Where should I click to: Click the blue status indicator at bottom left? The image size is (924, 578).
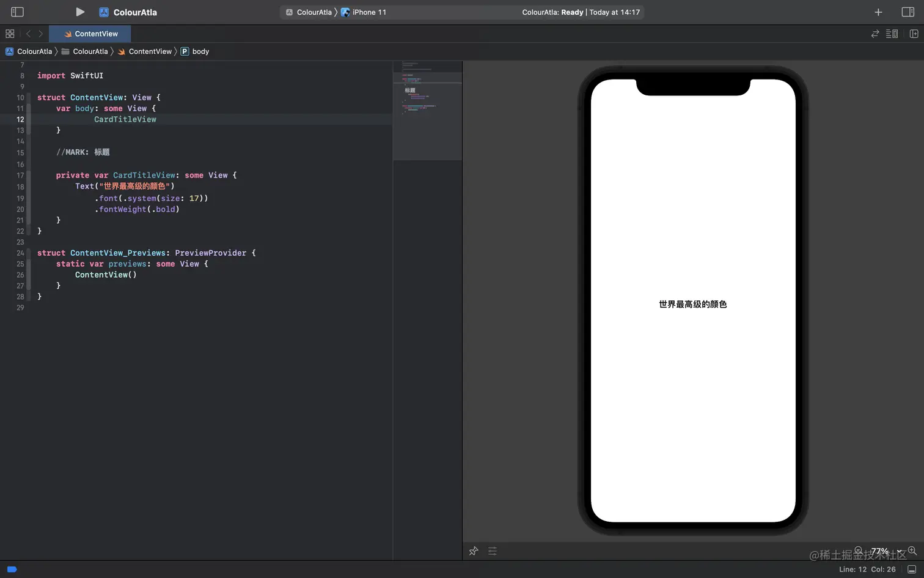[12, 569]
